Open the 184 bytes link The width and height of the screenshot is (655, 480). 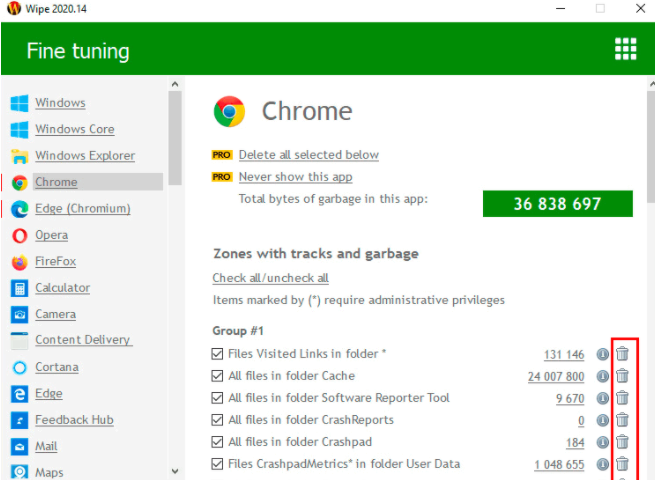(x=575, y=442)
